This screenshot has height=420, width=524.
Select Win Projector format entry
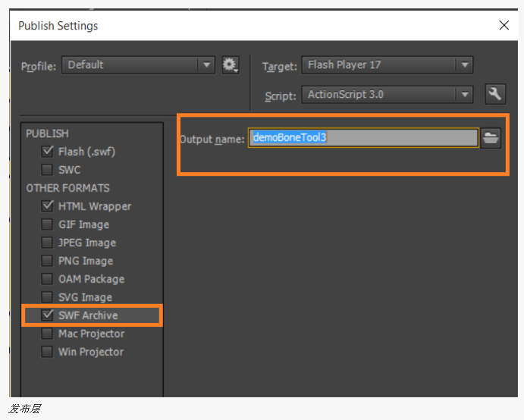click(91, 352)
